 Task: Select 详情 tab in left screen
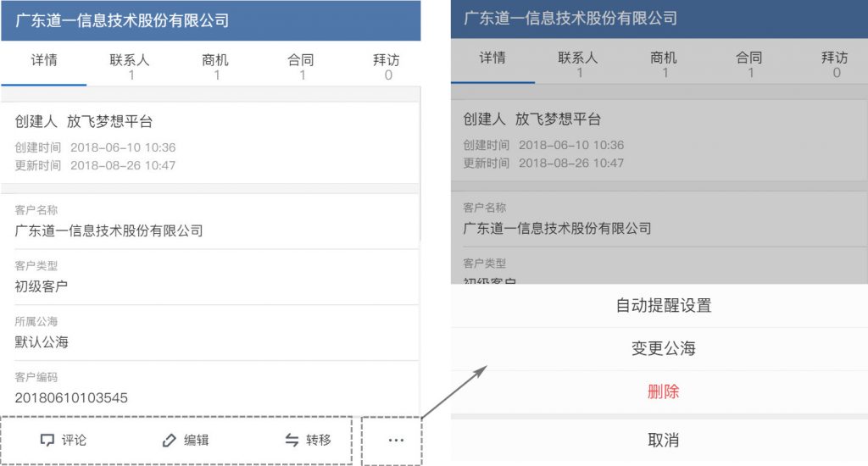coord(44,61)
